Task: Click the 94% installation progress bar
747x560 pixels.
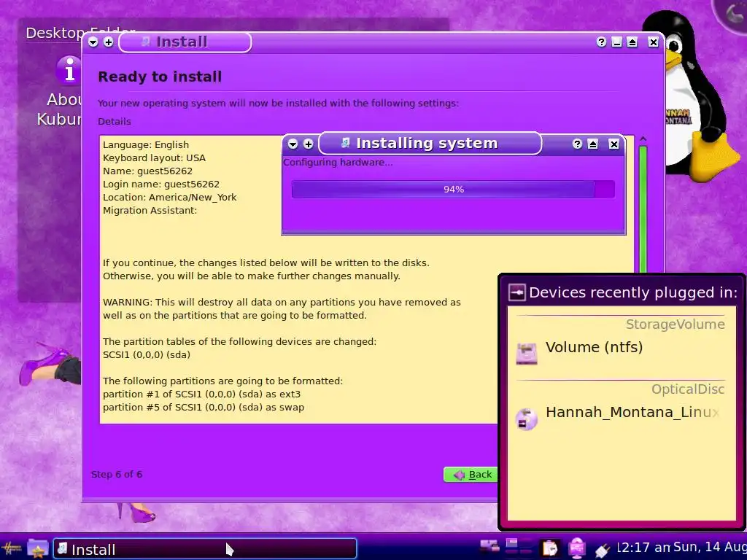Action: 453,189
